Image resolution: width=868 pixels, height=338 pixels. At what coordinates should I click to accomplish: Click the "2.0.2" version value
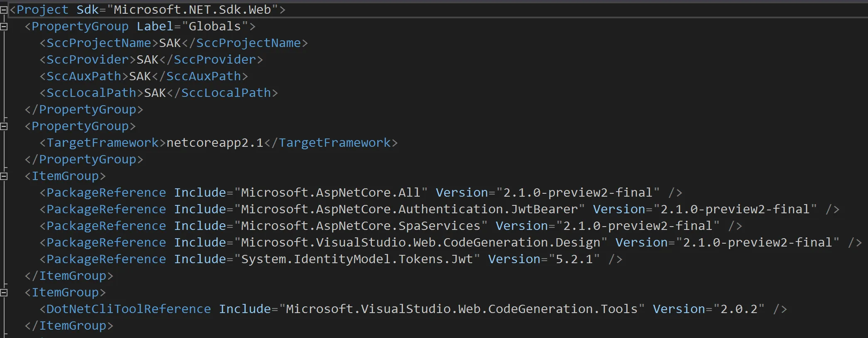739,309
